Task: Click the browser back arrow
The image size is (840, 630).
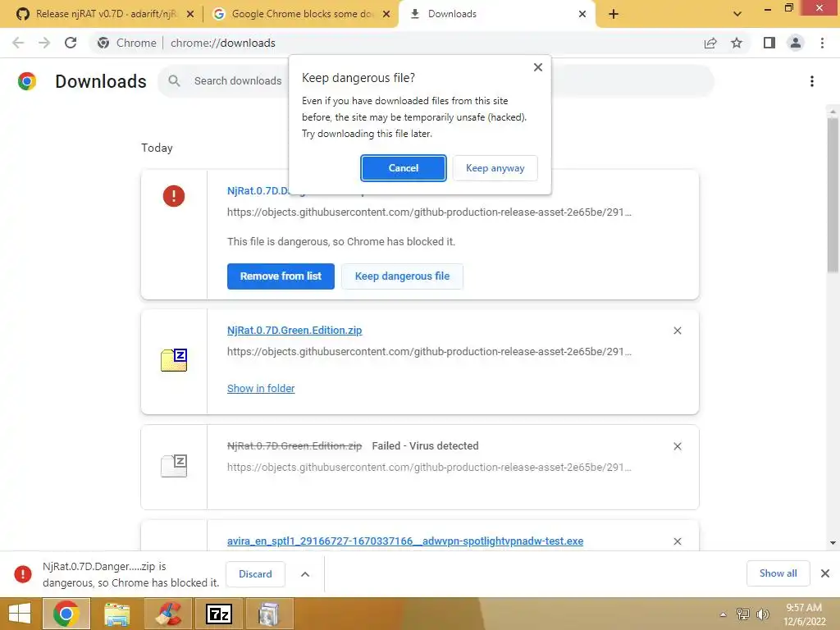Action: (x=18, y=43)
